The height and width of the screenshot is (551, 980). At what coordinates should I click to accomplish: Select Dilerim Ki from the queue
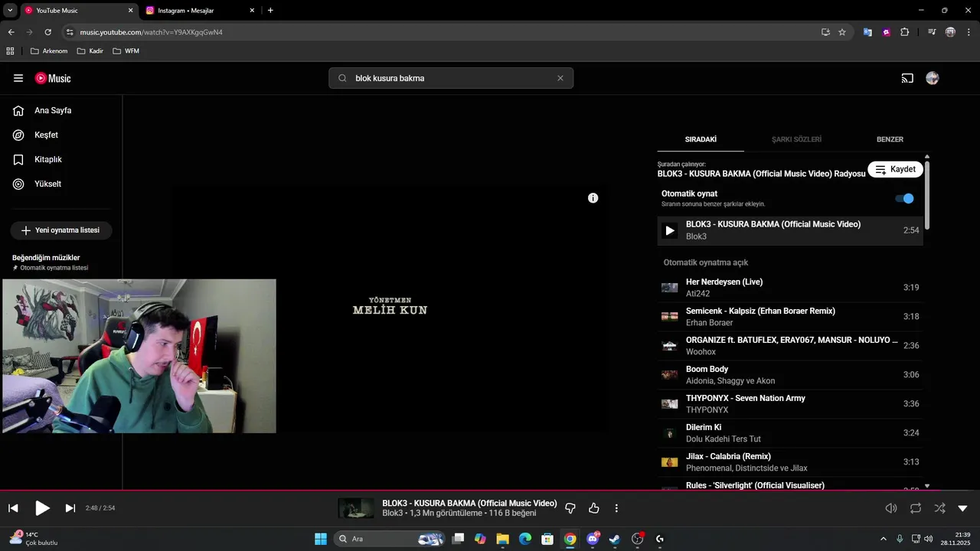point(790,433)
